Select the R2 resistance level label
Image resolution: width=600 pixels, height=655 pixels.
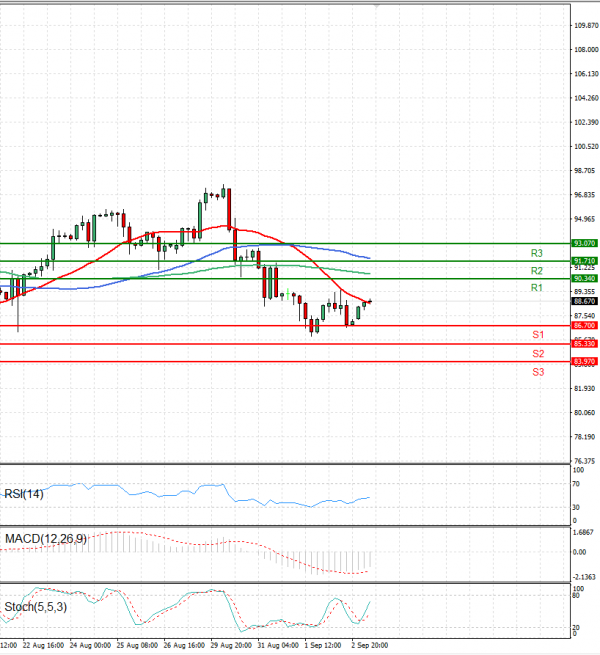pyautogui.click(x=536, y=271)
